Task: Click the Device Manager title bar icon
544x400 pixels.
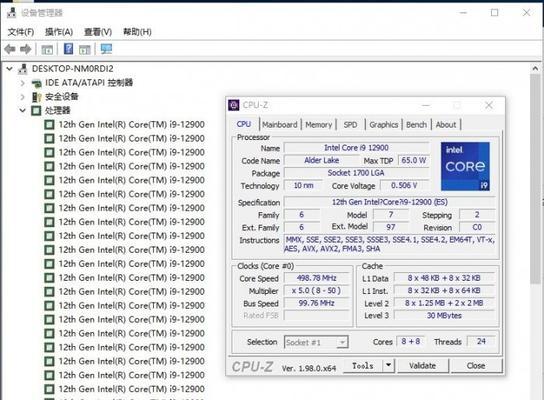Action: coord(11,12)
